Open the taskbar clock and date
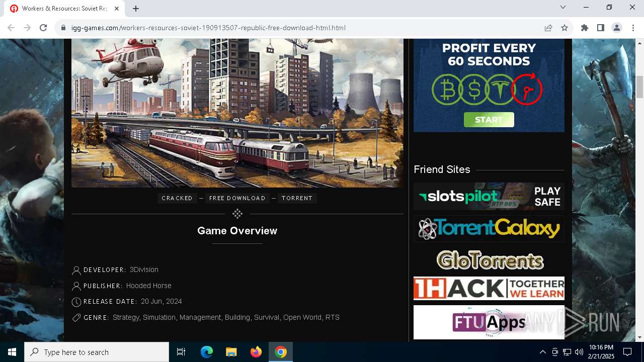 tap(601, 352)
